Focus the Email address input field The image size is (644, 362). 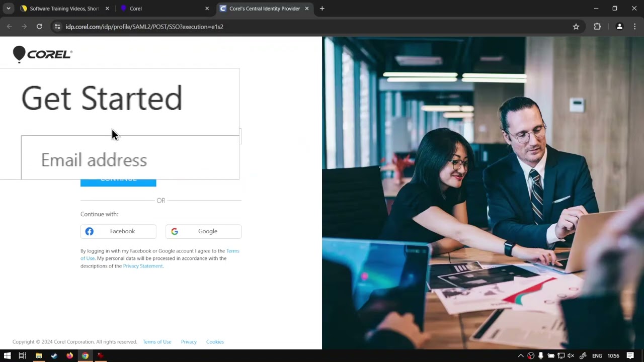pyautogui.click(x=130, y=157)
